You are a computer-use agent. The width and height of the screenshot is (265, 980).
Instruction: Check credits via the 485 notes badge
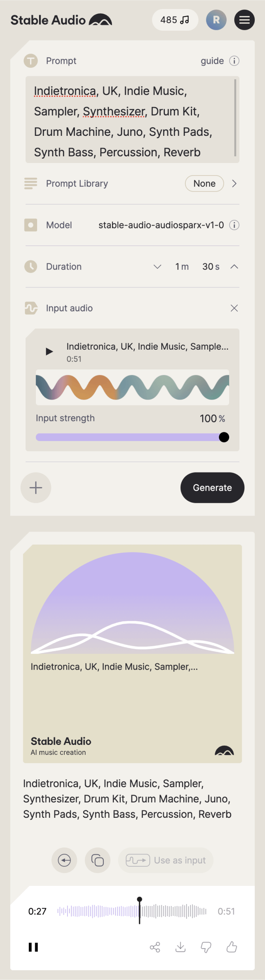point(175,20)
